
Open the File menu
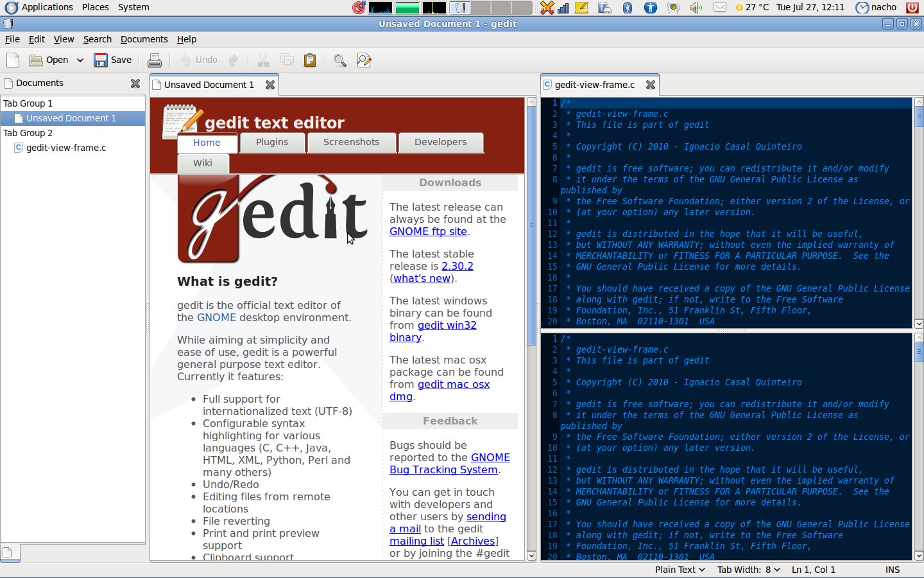[12, 39]
